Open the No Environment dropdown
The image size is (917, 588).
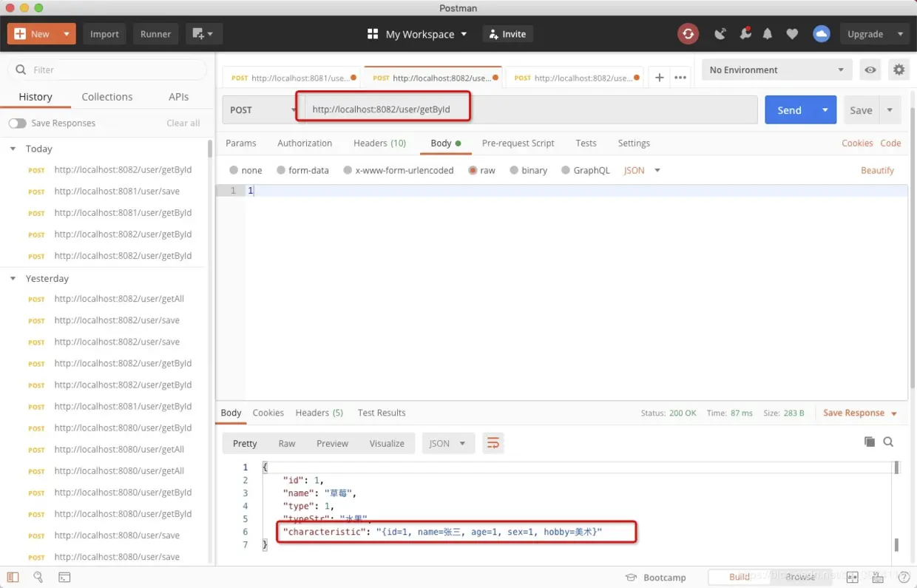(x=776, y=70)
